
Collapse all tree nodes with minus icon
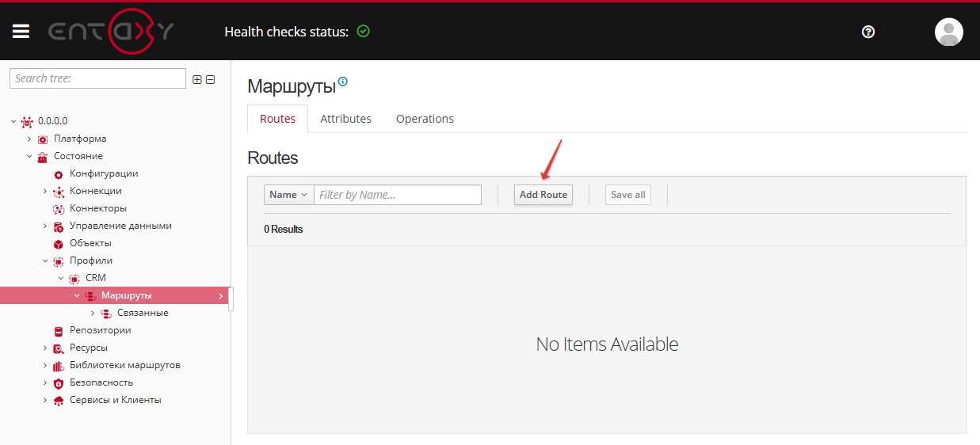pyautogui.click(x=210, y=79)
